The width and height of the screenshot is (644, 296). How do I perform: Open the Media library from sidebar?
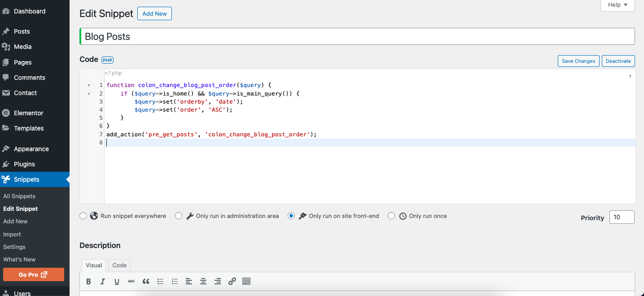22,47
